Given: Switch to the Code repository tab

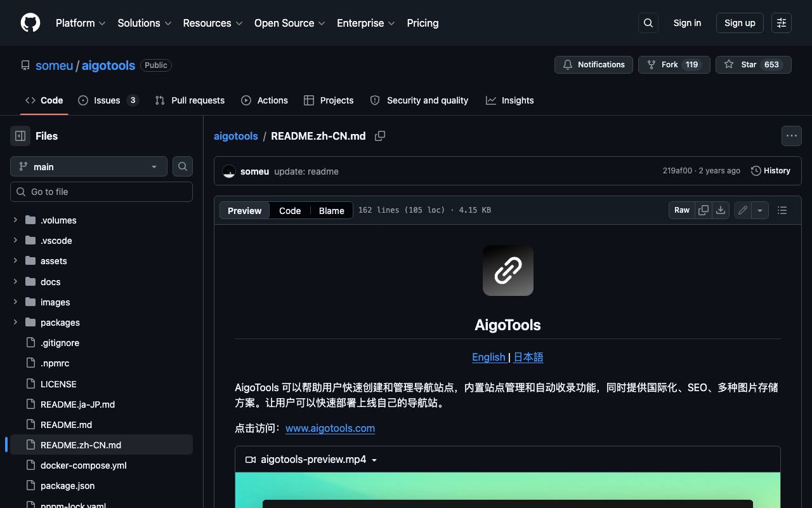Looking at the screenshot, I should point(44,100).
